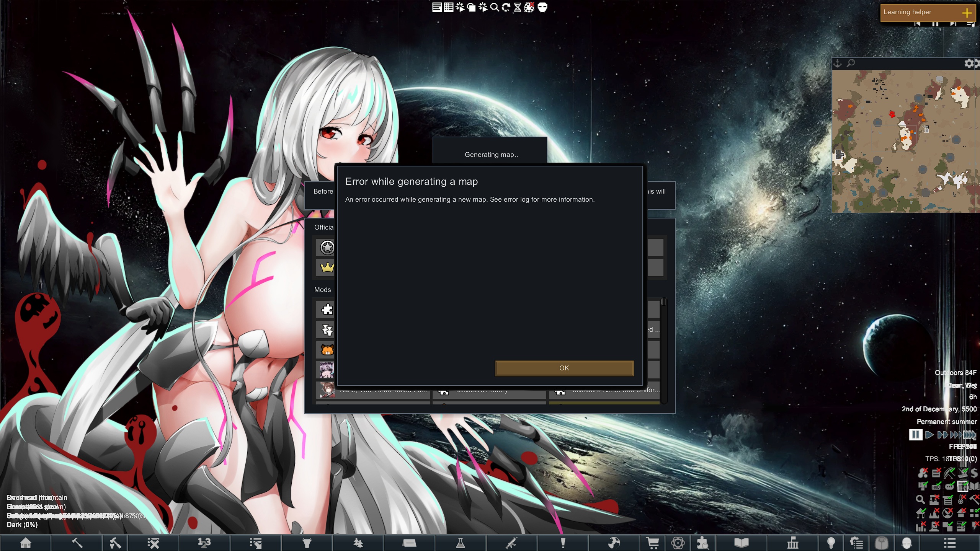Click the pause button in the time controls
This screenshot has height=551, width=980.
click(x=916, y=434)
